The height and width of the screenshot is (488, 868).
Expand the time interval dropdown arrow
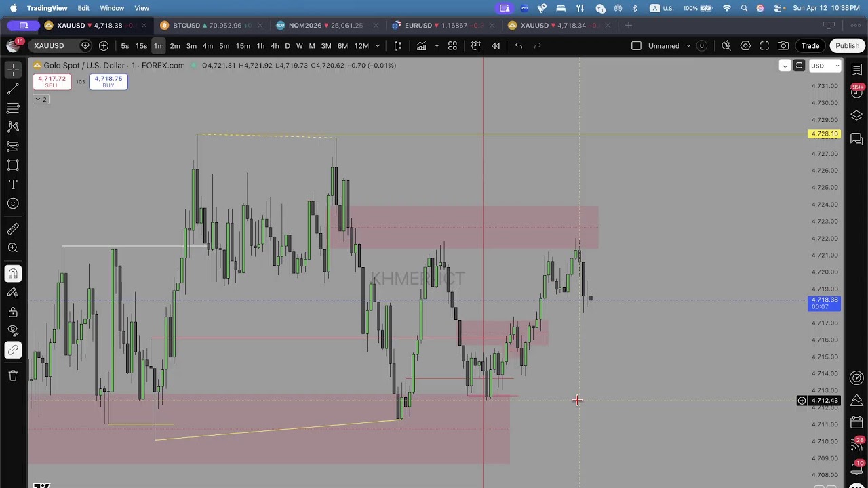pos(378,45)
